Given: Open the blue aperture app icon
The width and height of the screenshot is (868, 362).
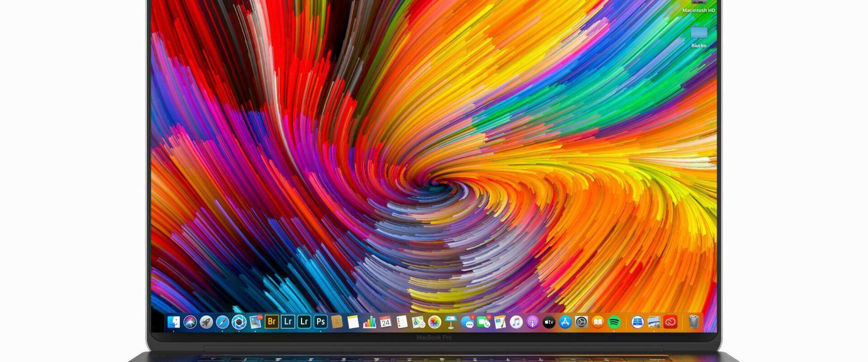Looking at the screenshot, I should [239, 322].
